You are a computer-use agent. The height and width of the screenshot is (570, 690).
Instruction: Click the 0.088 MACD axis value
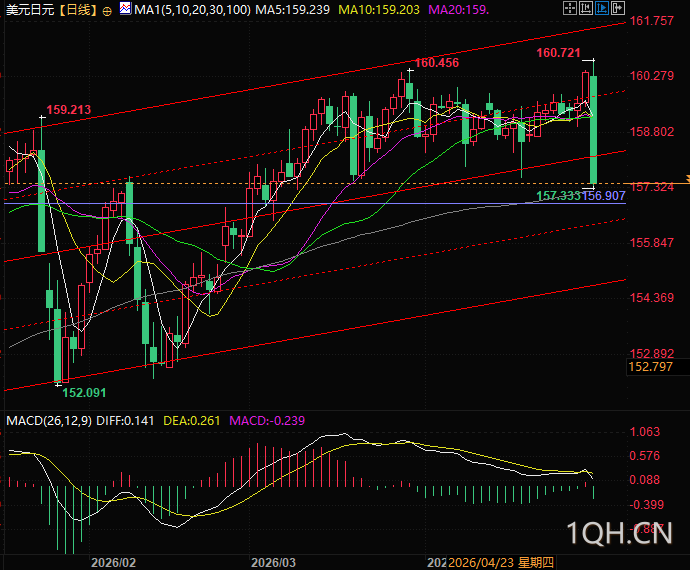point(645,480)
